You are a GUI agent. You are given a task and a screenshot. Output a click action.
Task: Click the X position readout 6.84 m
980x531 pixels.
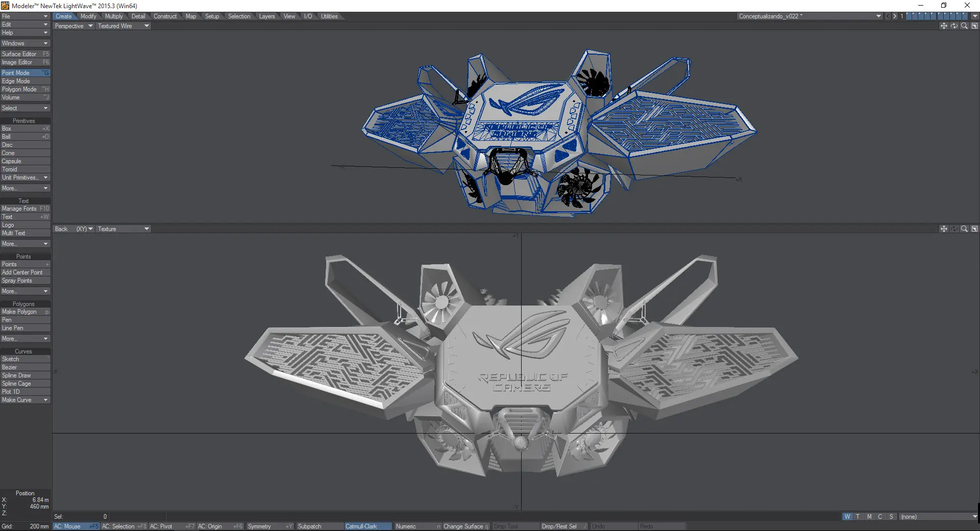40,500
